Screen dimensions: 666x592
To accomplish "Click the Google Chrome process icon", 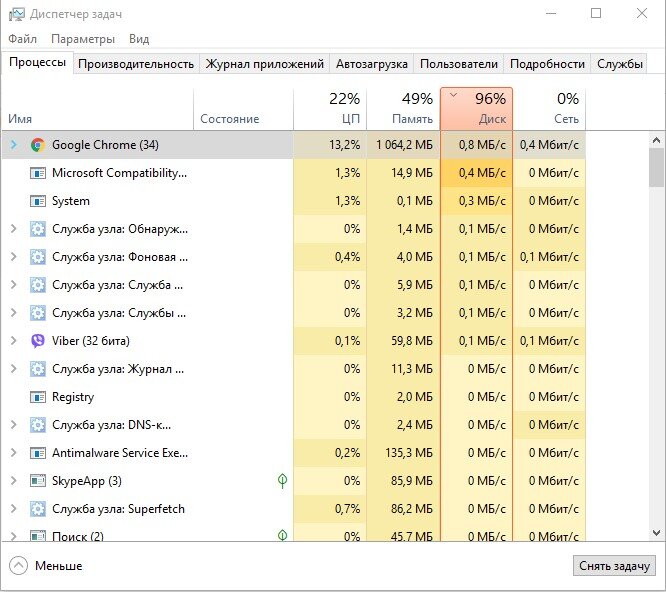I will click(x=38, y=145).
